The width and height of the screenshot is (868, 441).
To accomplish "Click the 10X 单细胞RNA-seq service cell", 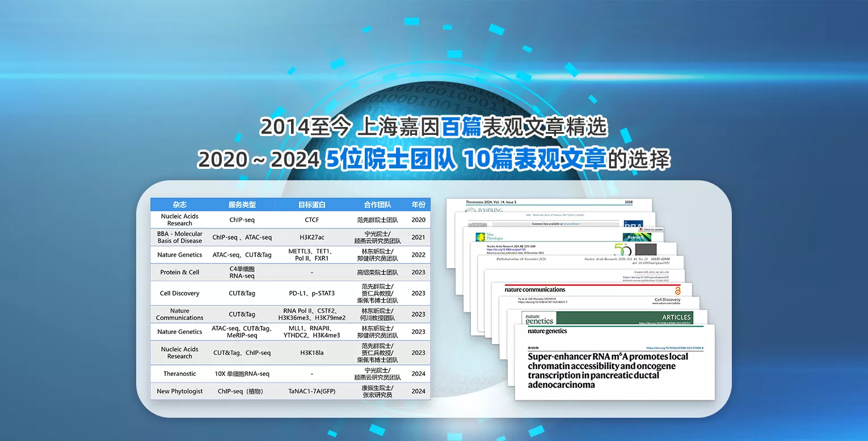I will pyautogui.click(x=242, y=374).
